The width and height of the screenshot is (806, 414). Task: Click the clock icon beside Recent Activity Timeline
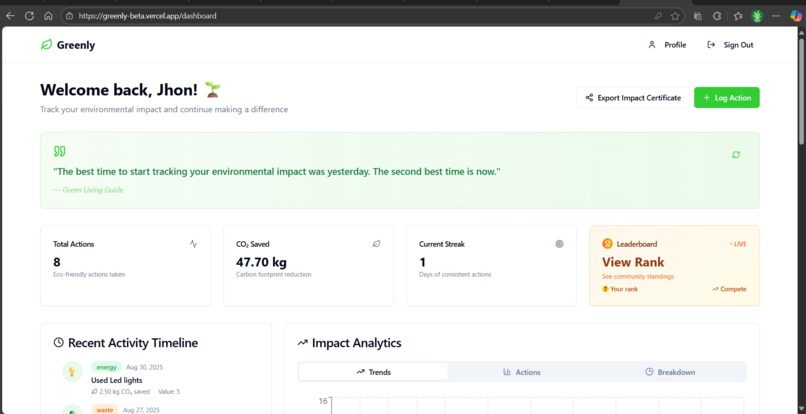[59, 343]
